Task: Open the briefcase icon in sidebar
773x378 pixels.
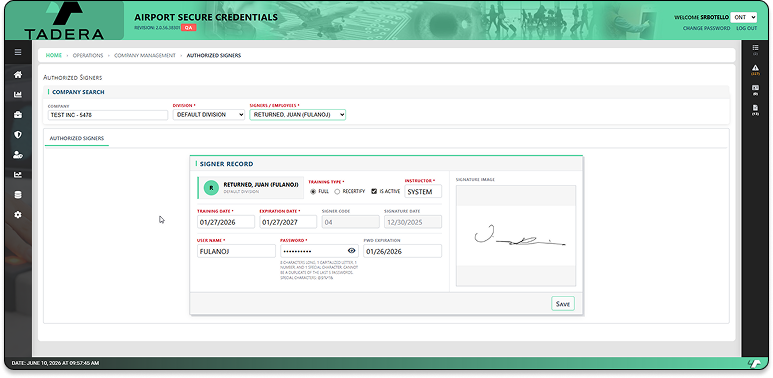Action: click(18, 115)
